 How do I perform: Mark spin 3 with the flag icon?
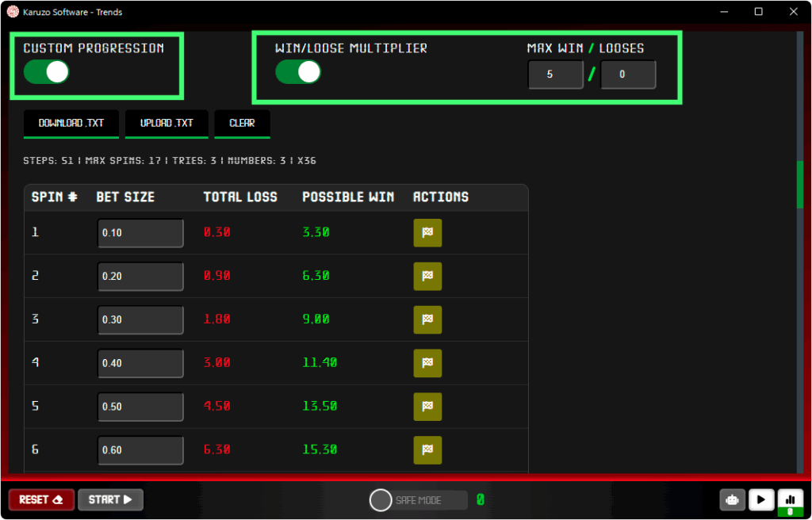427,320
